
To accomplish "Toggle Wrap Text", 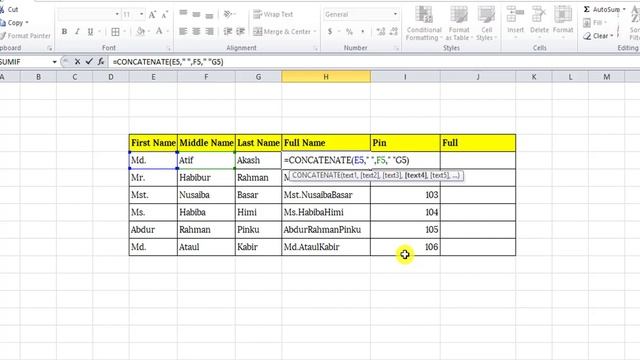I will [x=273, y=14].
